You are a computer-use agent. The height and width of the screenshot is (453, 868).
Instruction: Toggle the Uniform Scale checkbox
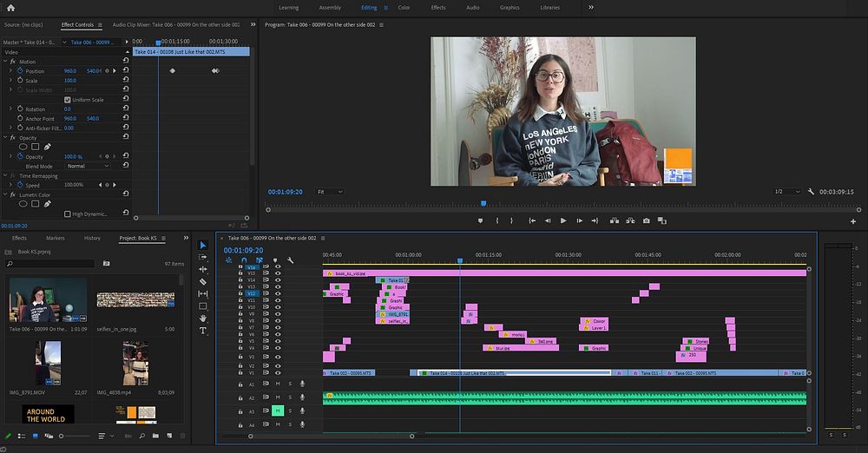coord(68,100)
